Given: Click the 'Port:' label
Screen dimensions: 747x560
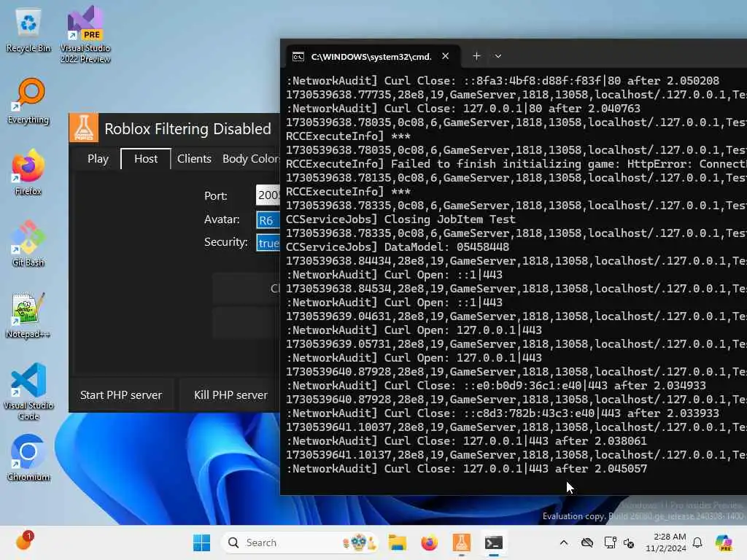Looking at the screenshot, I should tap(216, 195).
